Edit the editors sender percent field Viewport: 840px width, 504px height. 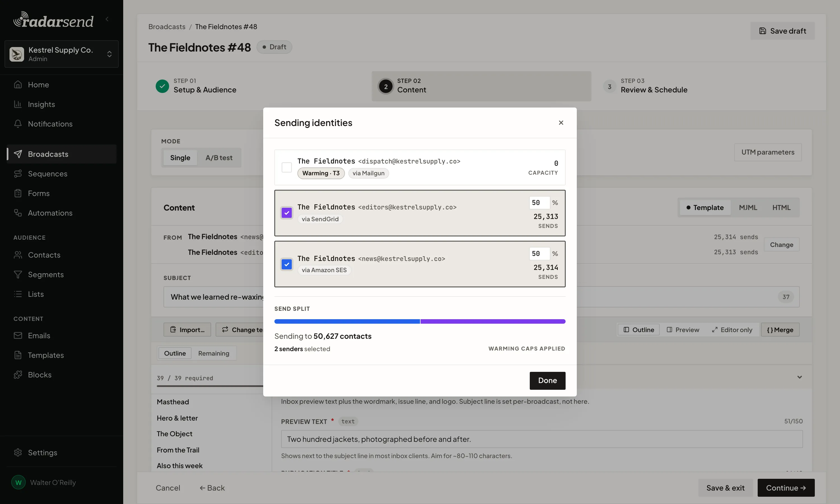(539, 203)
